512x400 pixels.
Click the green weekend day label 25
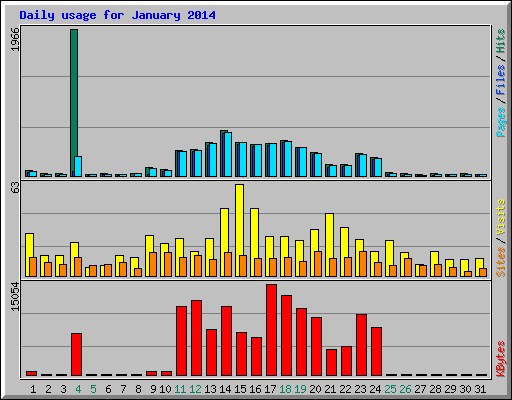[x=390, y=389]
